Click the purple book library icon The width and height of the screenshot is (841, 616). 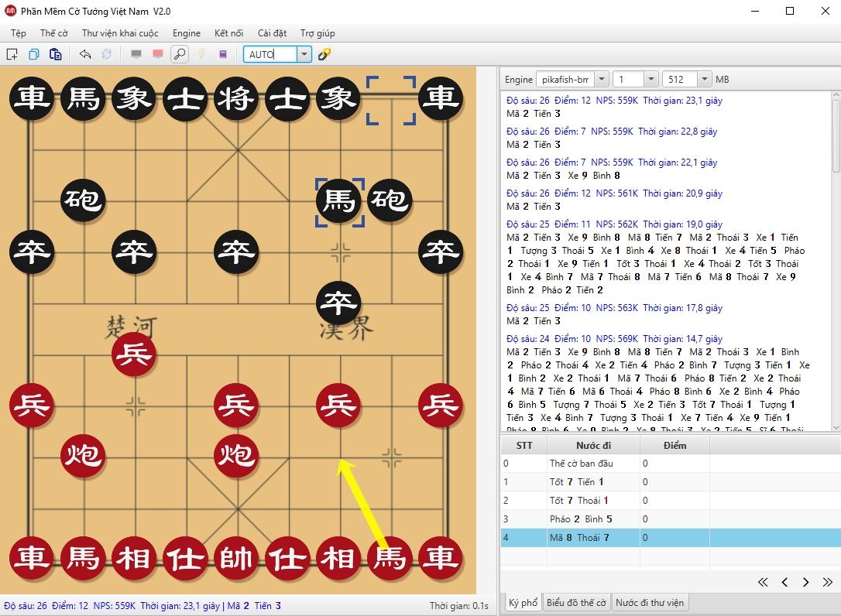[x=223, y=54]
